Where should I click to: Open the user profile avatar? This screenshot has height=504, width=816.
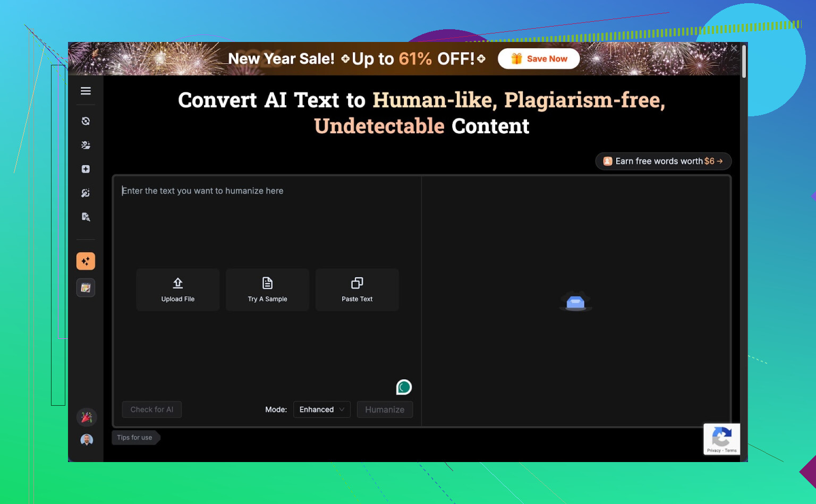coord(87,440)
